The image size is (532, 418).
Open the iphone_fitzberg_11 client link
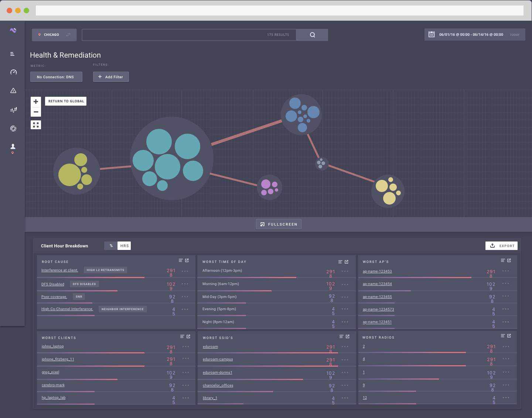[x=58, y=359]
